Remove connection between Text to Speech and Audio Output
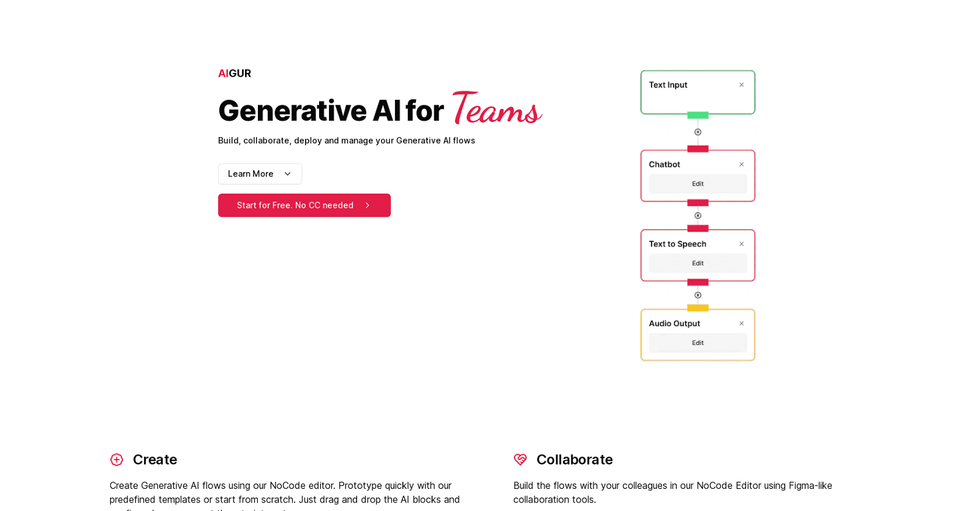 pyautogui.click(x=698, y=295)
